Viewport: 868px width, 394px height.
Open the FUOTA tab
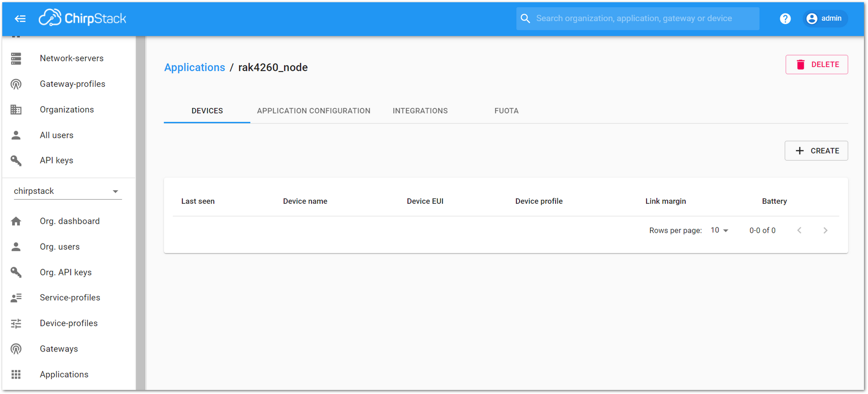506,111
